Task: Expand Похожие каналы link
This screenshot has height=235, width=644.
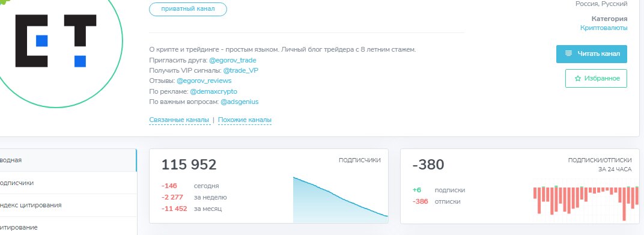Action: [245, 120]
